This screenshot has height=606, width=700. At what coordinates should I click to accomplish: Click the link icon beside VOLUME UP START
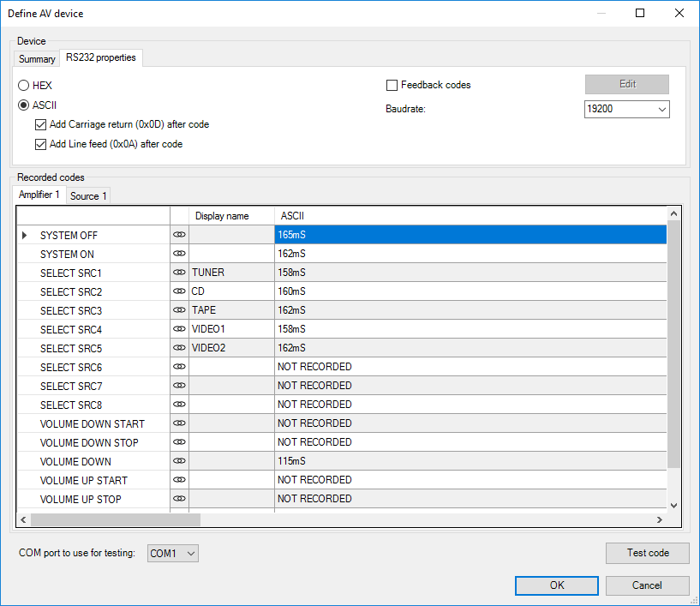tap(179, 480)
